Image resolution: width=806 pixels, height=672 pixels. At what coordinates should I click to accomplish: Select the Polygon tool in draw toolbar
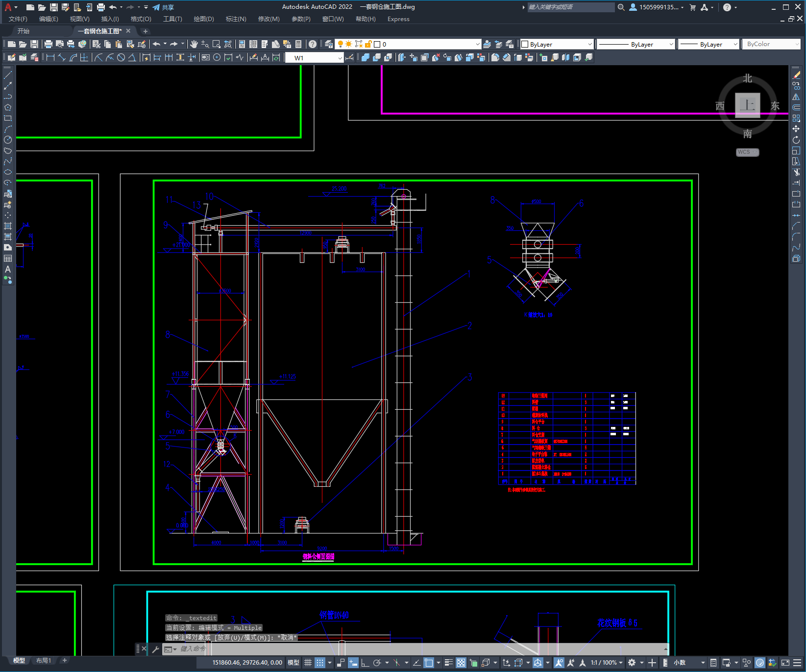(8, 107)
